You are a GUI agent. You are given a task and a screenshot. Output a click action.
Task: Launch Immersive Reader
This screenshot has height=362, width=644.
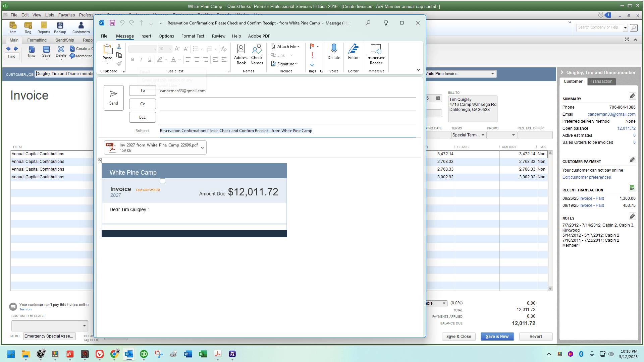[376, 55]
